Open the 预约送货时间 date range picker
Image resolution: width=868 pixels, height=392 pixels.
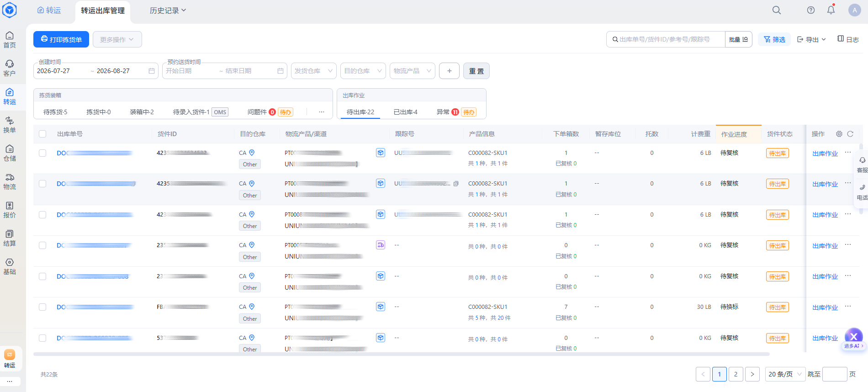coord(225,71)
